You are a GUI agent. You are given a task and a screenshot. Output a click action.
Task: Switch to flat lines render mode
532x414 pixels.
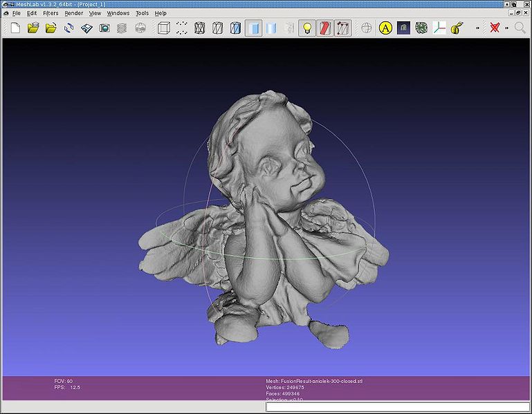235,28
